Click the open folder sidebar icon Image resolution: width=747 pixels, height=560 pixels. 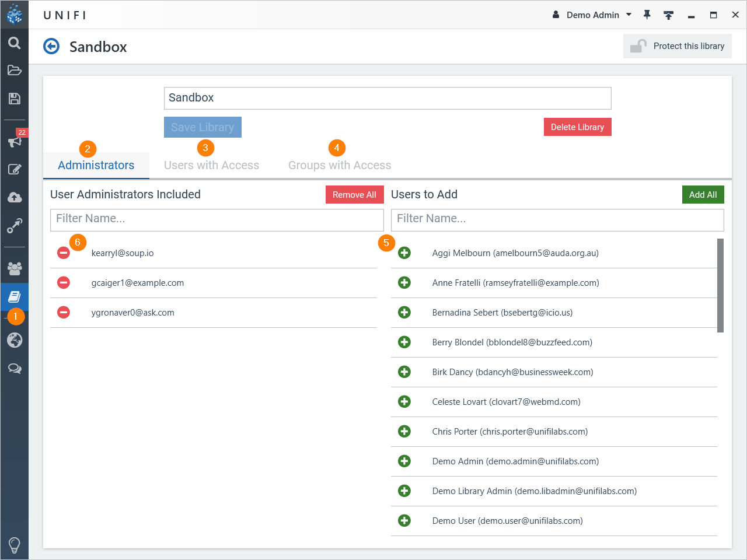coord(15,71)
